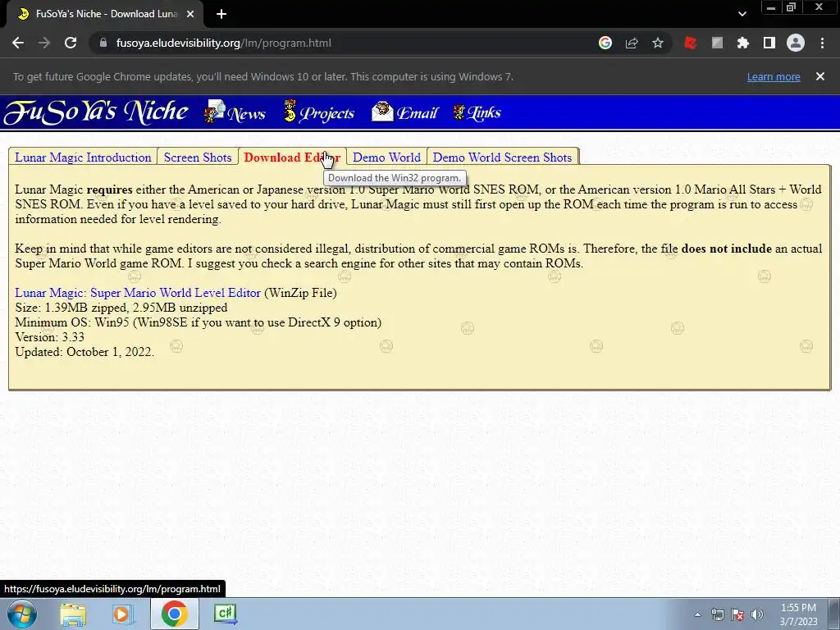Screen dimensions: 840x630
Task: Share this page using the share icon
Action: click(632, 43)
